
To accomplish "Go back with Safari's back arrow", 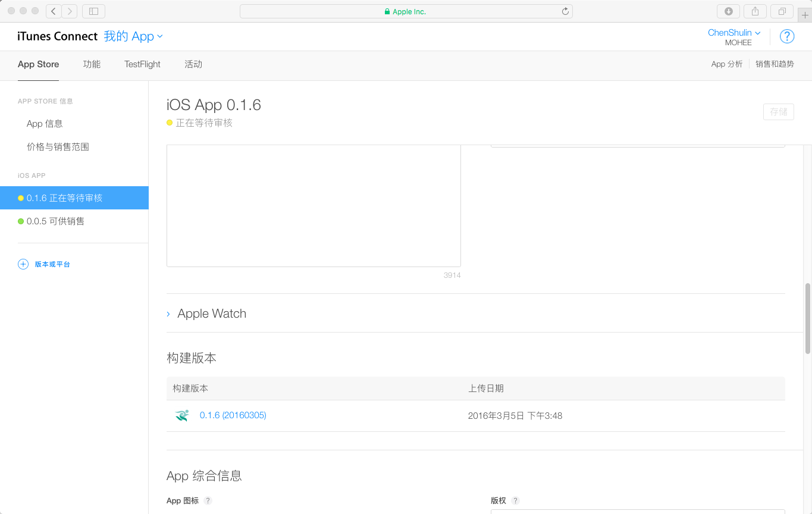I will coord(54,11).
